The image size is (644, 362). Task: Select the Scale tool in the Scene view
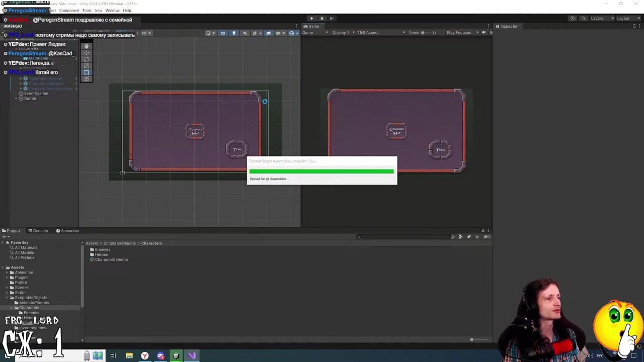[87, 66]
